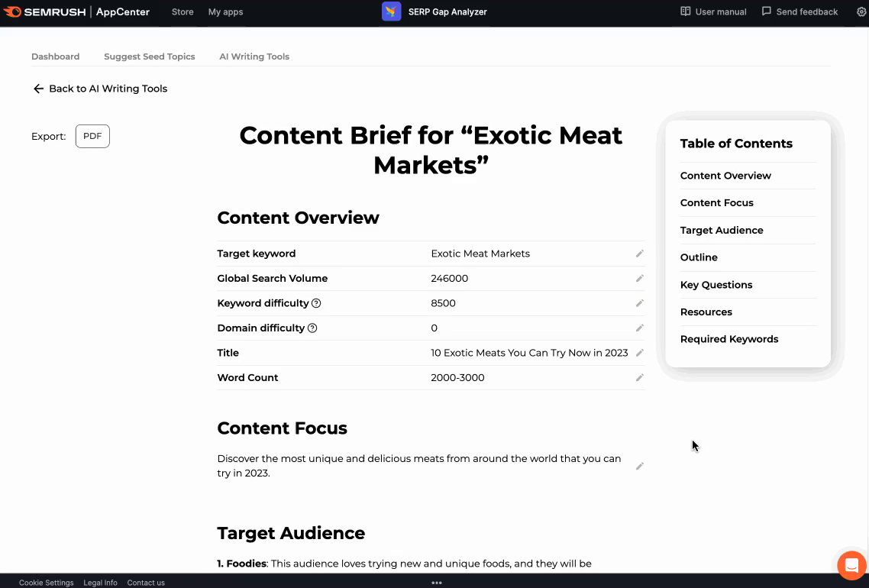Edit the Keyword difficulty pencil icon
This screenshot has height=588, width=869.
640,303
